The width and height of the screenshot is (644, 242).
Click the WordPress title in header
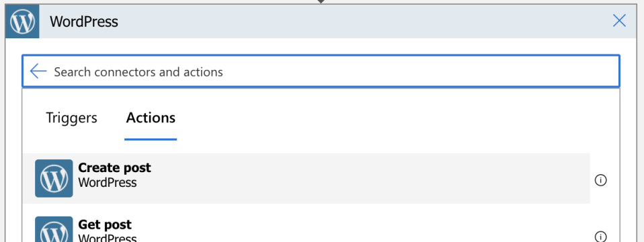coord(84,22)
